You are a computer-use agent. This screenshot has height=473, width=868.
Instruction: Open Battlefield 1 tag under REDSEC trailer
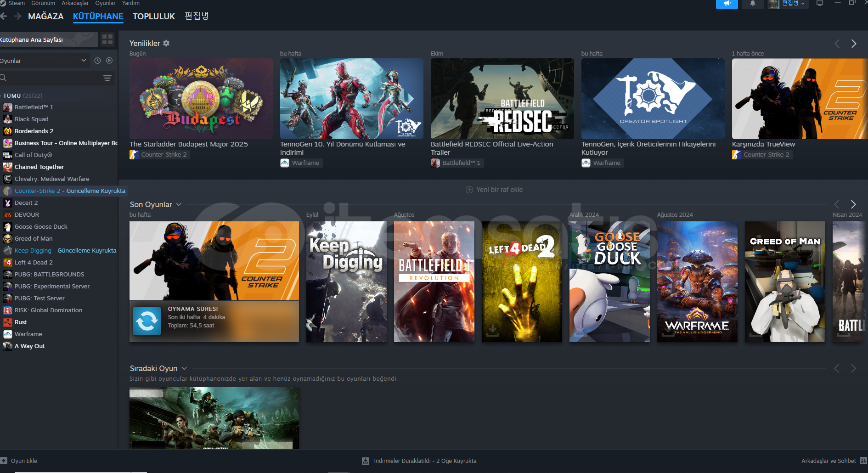pos(457,163)
